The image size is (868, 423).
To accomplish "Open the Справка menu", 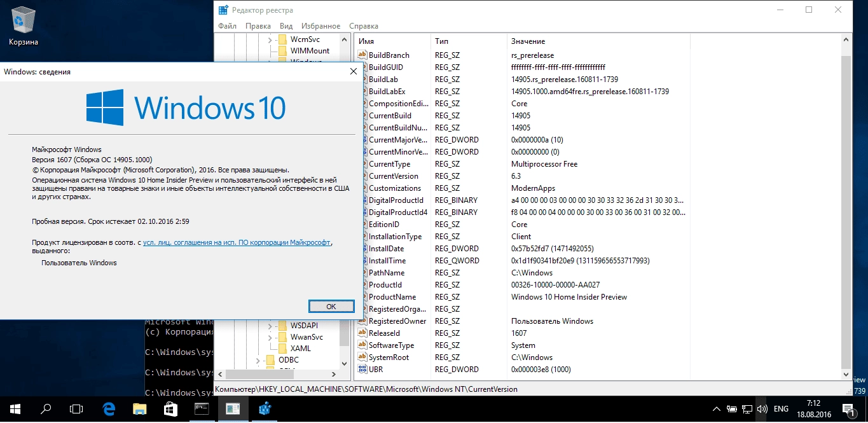I will point(364,26).
